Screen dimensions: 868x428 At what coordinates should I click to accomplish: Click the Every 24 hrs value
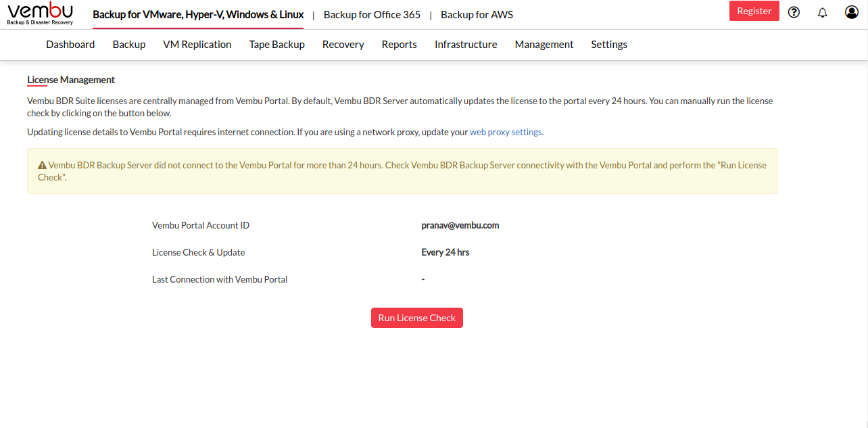[445, 252]
